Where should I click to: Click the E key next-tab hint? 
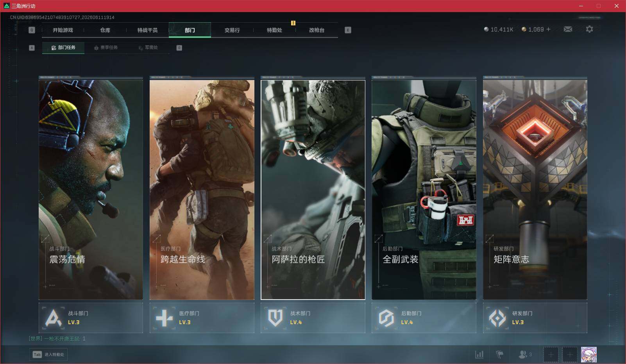(348, 30)
